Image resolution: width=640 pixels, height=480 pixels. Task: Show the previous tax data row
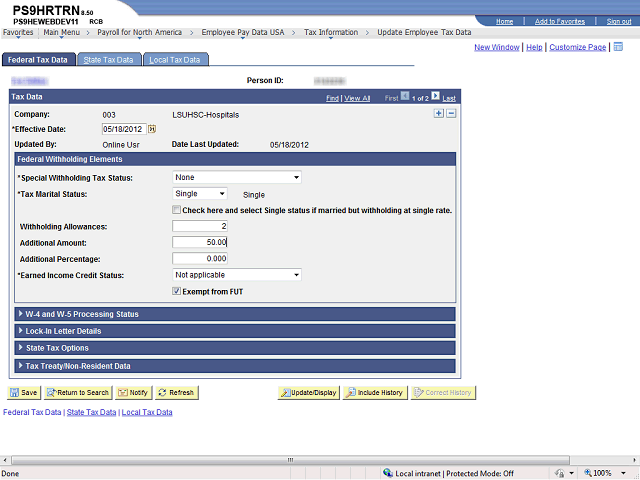click(x=406, y=98)
